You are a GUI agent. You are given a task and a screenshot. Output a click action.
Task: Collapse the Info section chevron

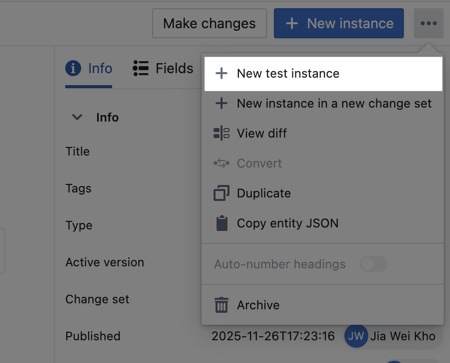coord(77,117)
